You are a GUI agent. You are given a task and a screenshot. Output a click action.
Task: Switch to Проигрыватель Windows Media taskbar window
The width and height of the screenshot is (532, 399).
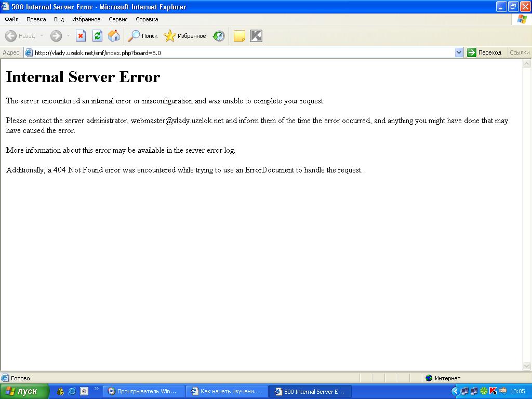point(144,391)
